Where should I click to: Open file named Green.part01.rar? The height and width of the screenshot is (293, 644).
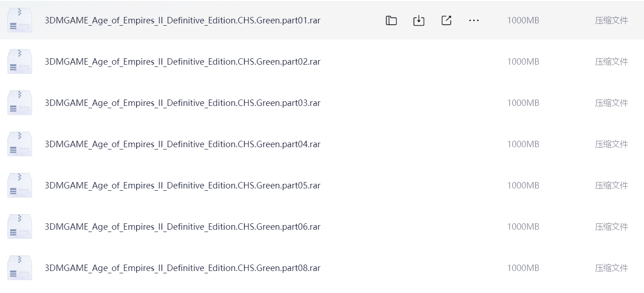182,21
